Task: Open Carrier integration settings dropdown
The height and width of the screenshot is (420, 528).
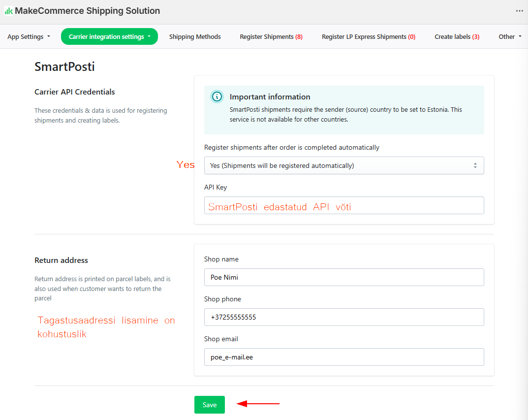Action: (109, 37)
